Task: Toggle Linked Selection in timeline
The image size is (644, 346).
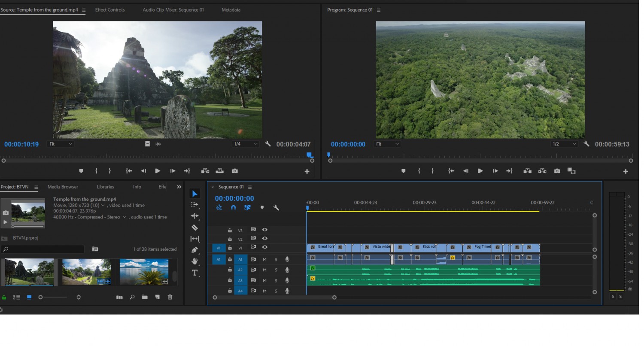Action: coord(247,208)
